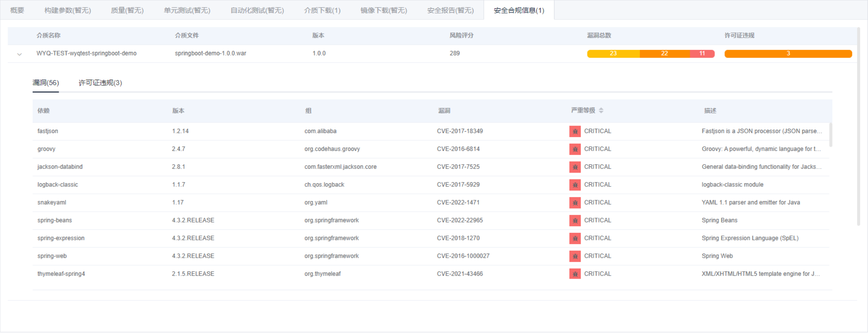Click the bug icon in logback-classic row
This screenshot has height=333, width=868.
click(575, 185)
